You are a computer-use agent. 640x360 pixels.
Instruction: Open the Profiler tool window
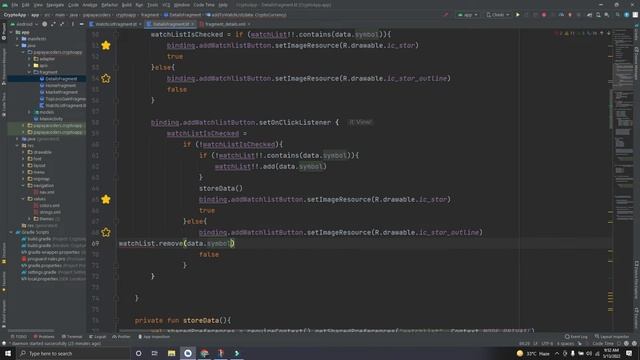121,337
